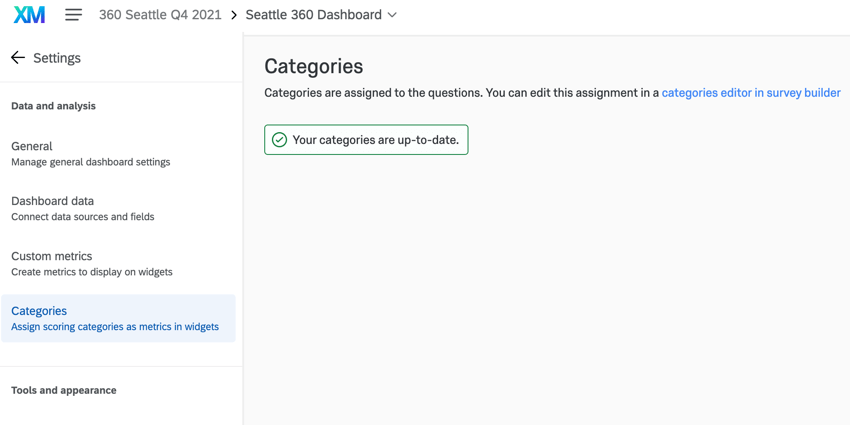Open categories editor in survey builder link
850x425 pixels.
[x=751, y=93]
